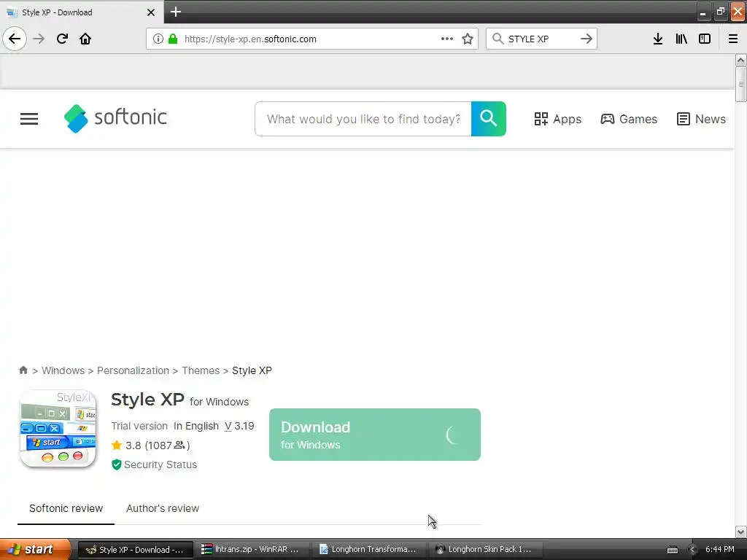Open the Windows Start menu
747x560 pixels.
[x=34, y=549]
